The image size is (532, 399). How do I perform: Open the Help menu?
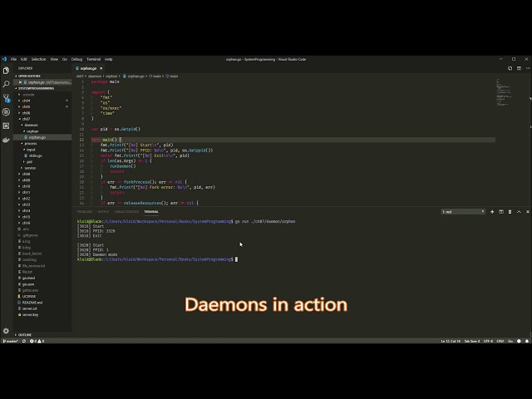(109, 59)
